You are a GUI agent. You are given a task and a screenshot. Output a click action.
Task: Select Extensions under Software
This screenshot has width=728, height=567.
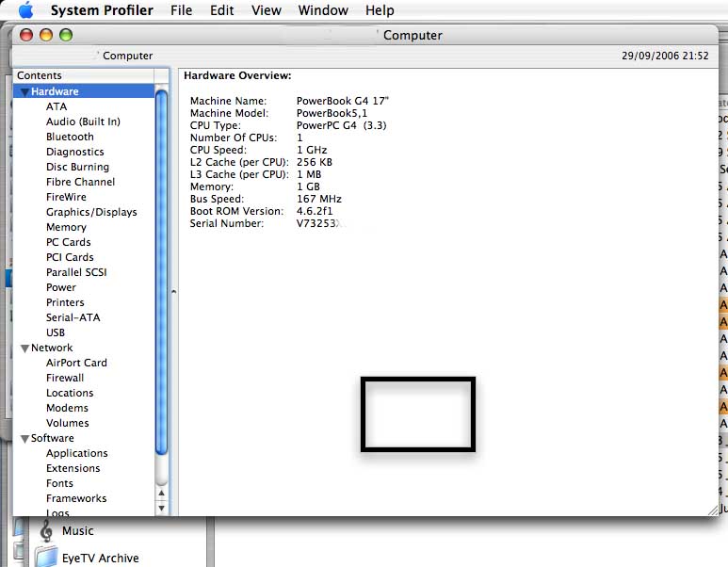click(73, 468)
